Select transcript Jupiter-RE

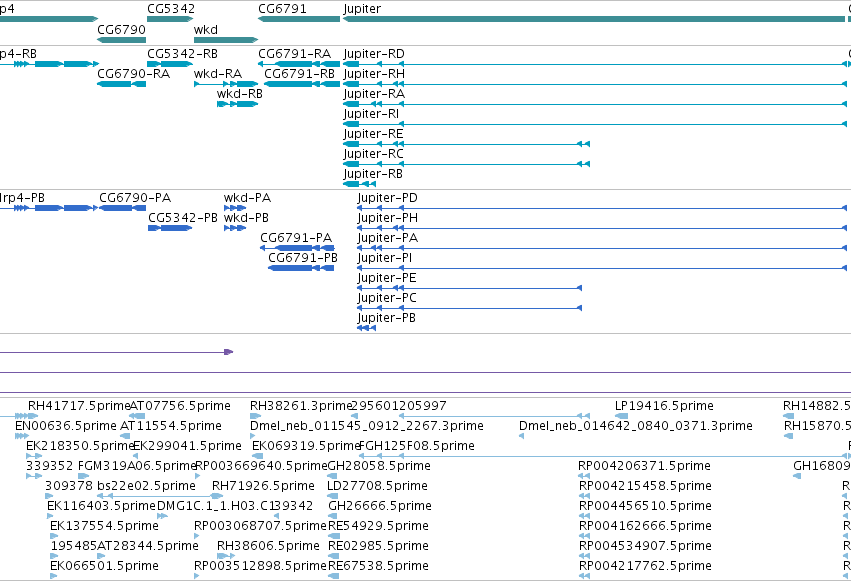[373, 134]
